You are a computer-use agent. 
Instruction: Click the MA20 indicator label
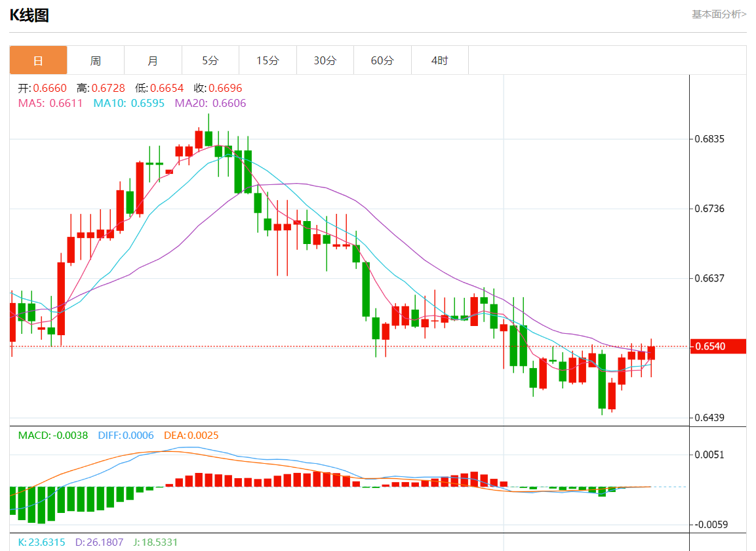[x=210, y=103]
